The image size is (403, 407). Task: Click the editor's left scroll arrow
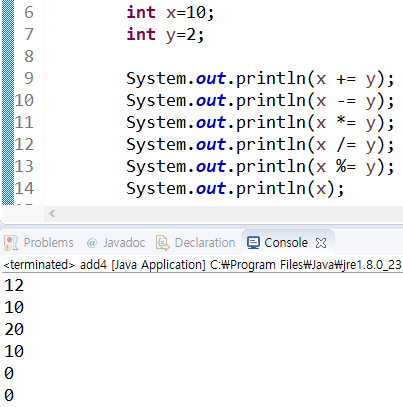(52, 213)
